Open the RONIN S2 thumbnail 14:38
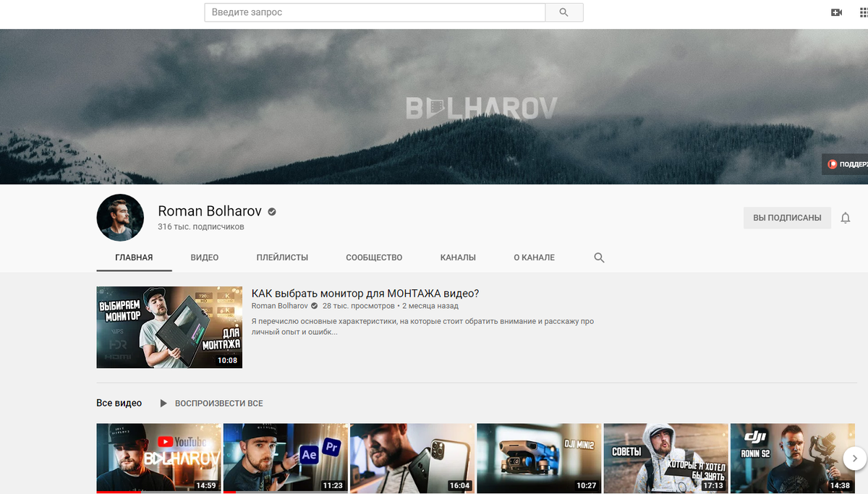Image resolution: width=868 pixels, height=494 pixels. tap(792, 459)
